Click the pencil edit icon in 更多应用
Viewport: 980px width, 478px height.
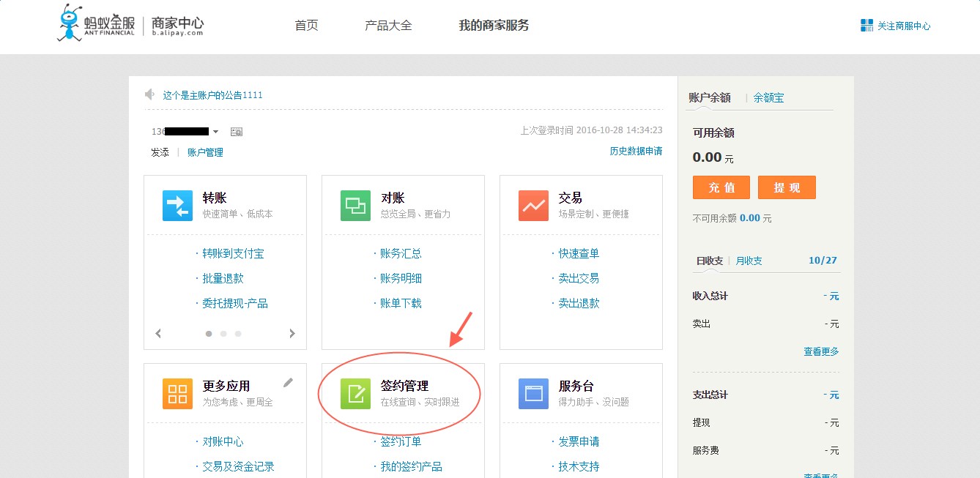click(289, 382)
